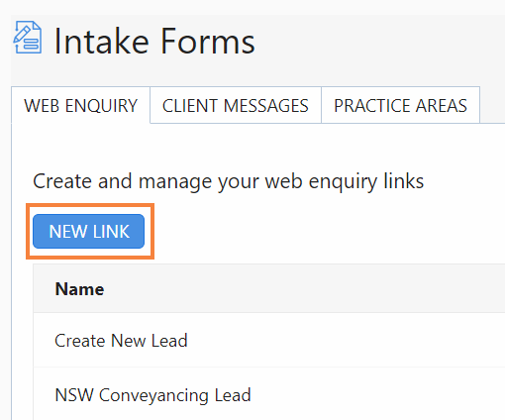Open the WEB ENQUIRY tab
505x420 pixels.
[x=80, y=105]
